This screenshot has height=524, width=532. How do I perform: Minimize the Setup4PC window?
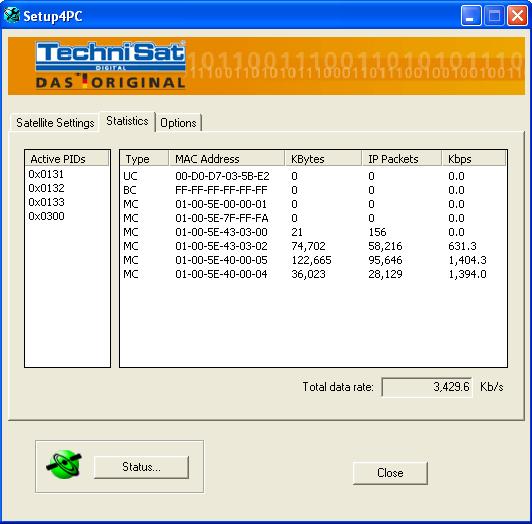471,16
